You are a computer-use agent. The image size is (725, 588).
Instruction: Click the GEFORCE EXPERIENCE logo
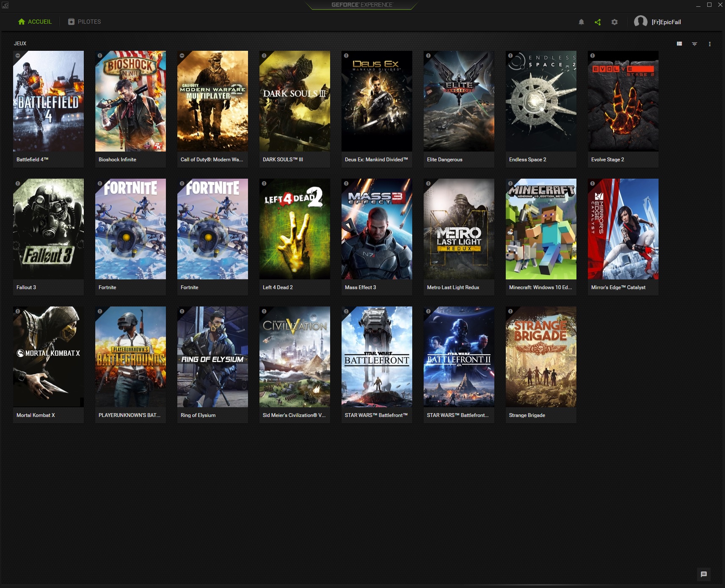click(x=361, y=5)
